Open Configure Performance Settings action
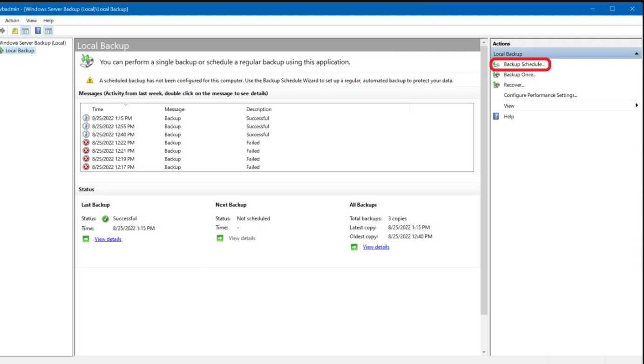Screen dimensions: 644x364 pyautogui.click(x=540, y=95)
